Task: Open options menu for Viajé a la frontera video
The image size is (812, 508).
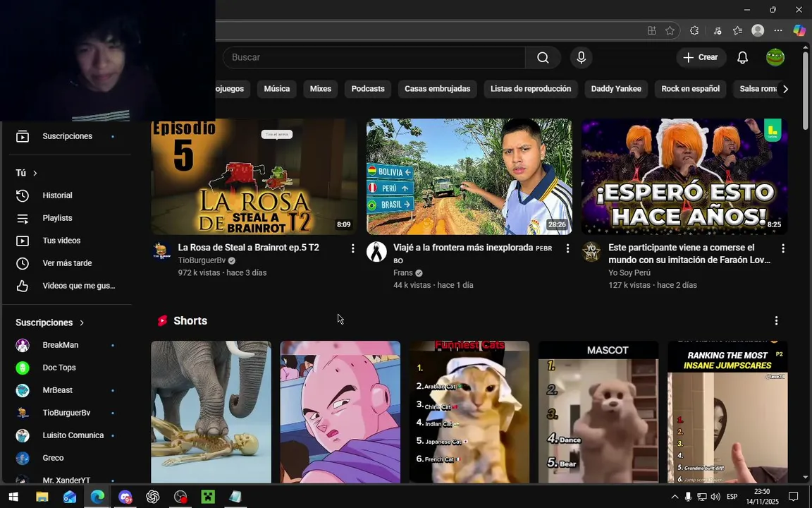Action: tap(567, 249)
